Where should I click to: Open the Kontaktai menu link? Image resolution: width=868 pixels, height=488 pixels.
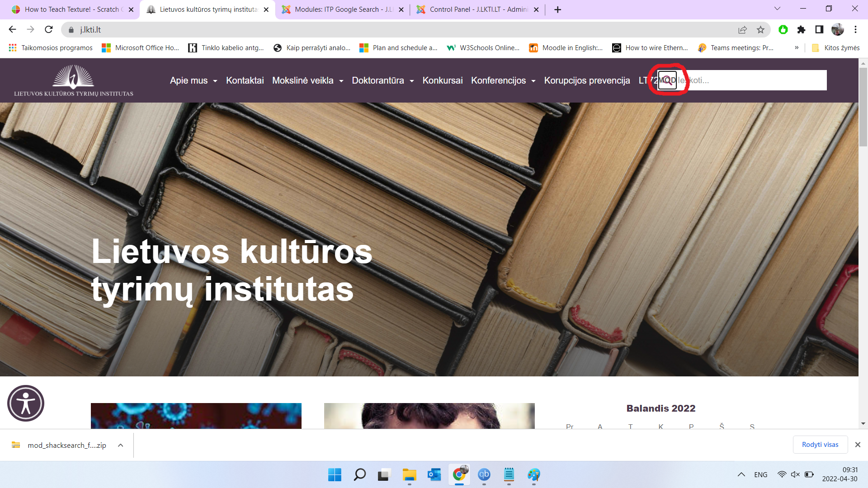(245, 81)
